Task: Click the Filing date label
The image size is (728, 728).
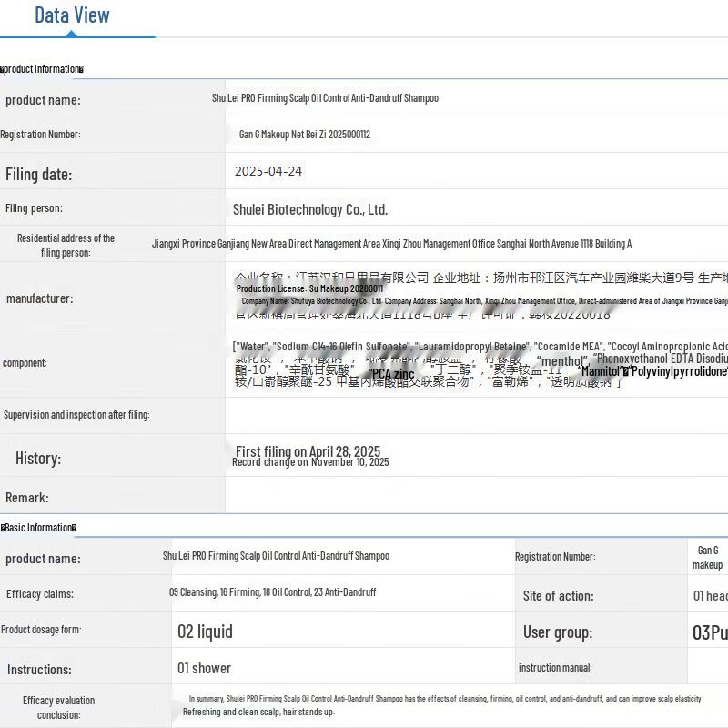Action: click(x=39, y=175)
